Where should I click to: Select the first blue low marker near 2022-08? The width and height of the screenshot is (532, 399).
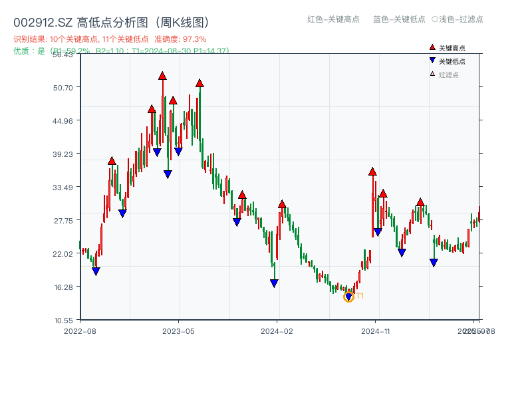97,270
